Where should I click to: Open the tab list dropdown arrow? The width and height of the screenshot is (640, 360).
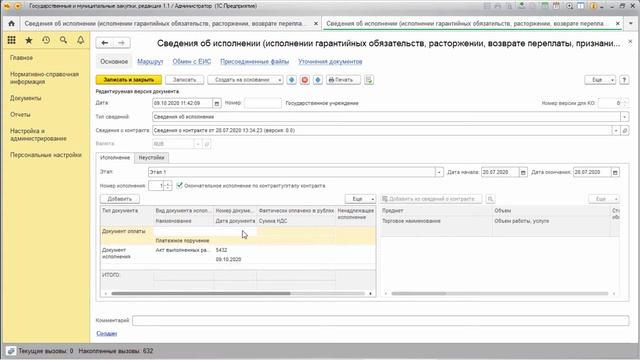pos(631,24)
